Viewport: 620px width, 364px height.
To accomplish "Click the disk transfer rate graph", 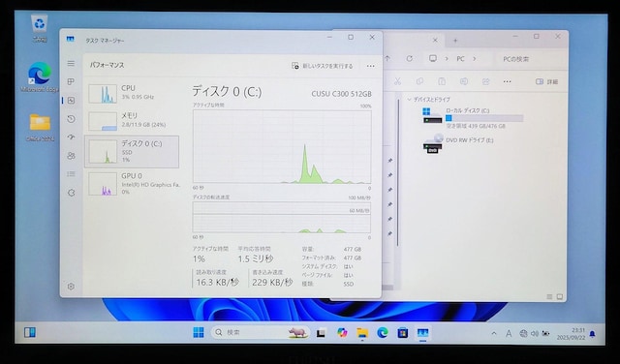I will [282, 217].
